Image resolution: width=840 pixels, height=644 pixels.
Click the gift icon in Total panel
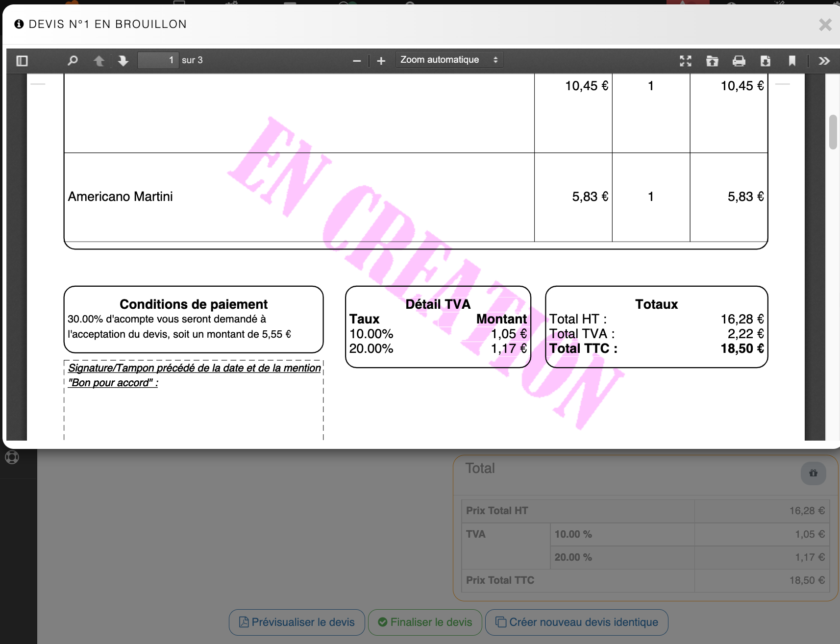coord(813,473)
